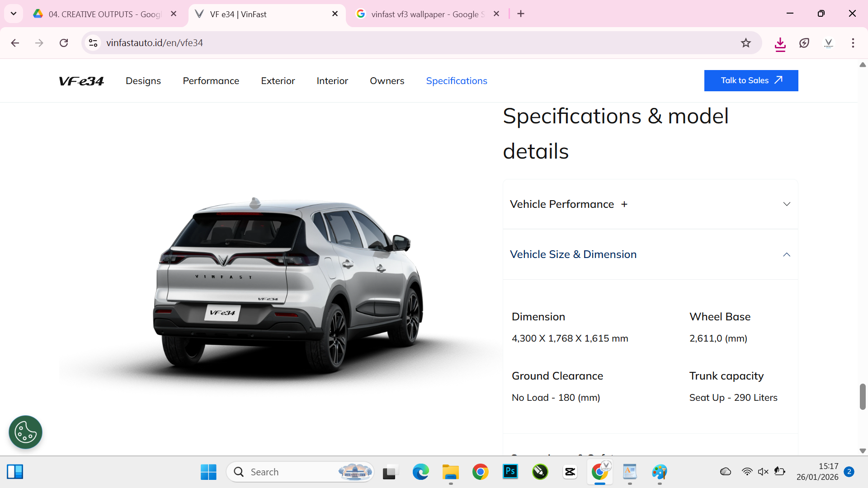
Task: Go to Owners section
Action: click(387, 81)
